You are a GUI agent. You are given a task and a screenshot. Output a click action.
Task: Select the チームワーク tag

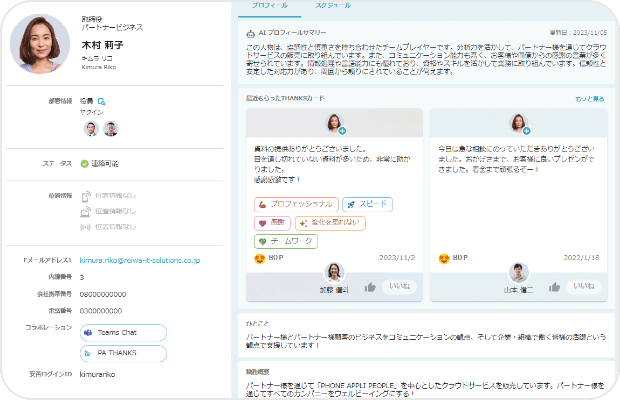coord(288,241)
